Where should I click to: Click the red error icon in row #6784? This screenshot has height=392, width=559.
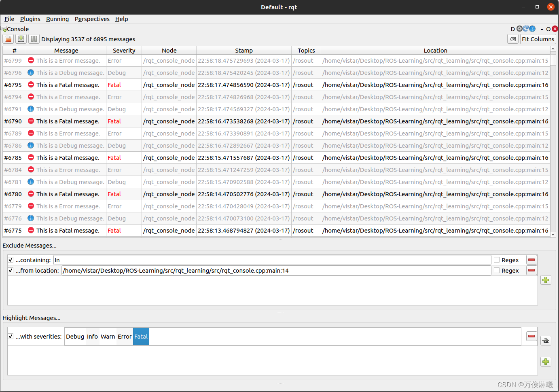click(x=31, y=170)
